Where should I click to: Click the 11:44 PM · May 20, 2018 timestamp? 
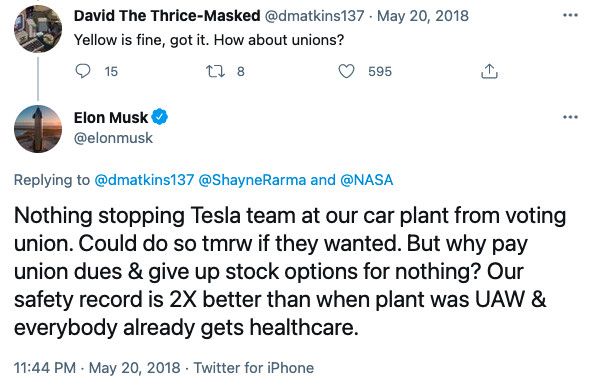pyautogui.click(x=97, y=368)
